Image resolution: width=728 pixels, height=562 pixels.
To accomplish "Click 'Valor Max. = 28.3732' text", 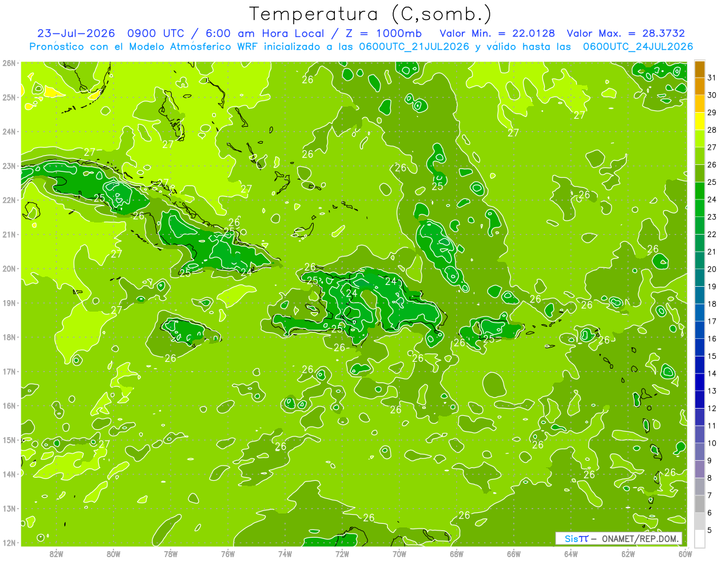I will (626, 33).
